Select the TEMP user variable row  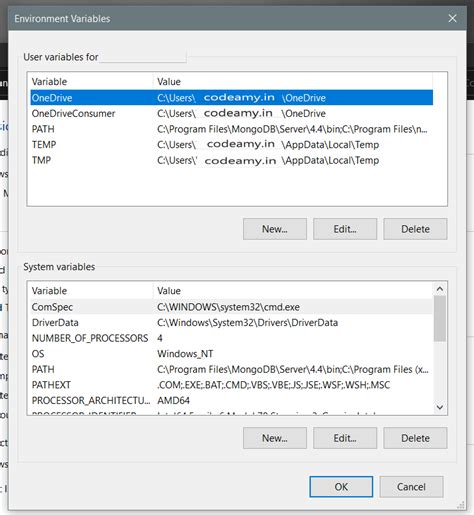tap(232, 145)
